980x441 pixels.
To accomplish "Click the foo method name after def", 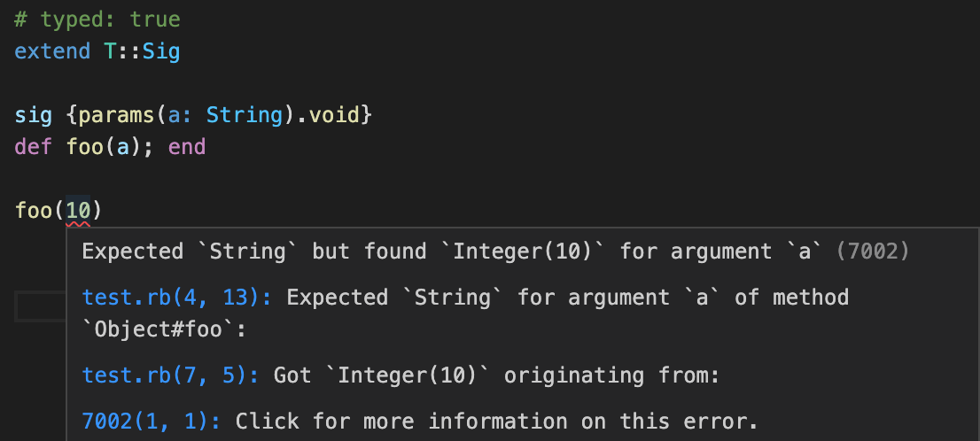I will pyautogui.click(x=85, y=147).
